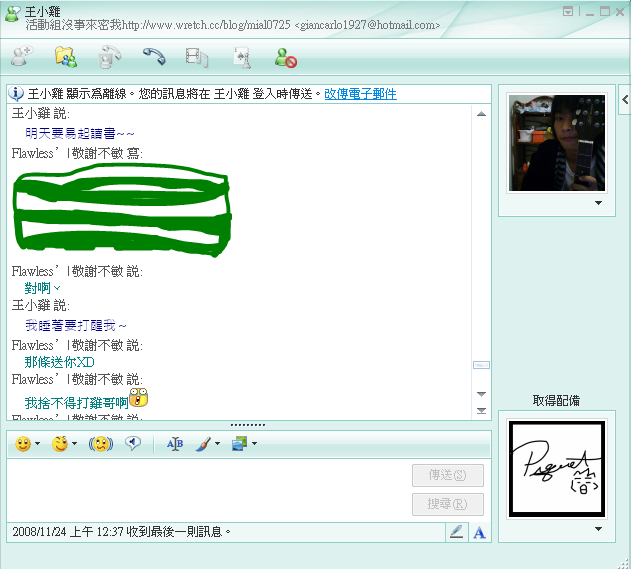Switch to text typing mode A icon
The image size is (631, 569).
tap(479, 533)
